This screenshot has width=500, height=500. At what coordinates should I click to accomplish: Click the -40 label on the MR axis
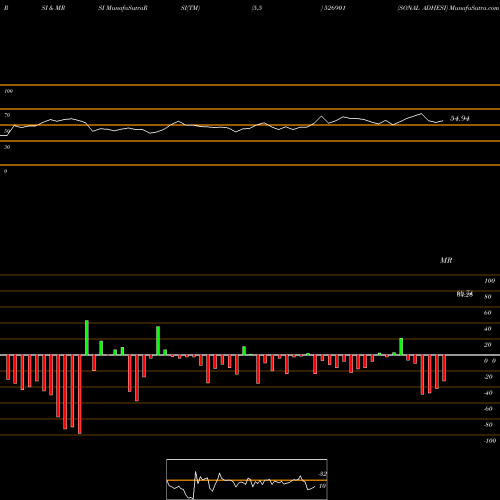488,393
